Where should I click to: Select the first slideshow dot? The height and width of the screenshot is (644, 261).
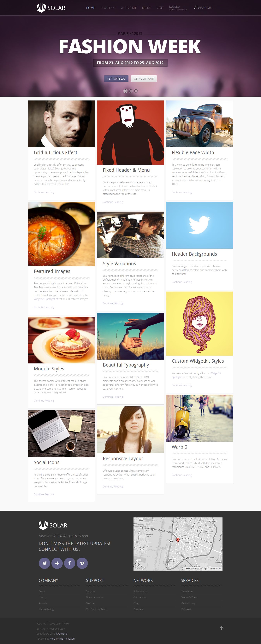[x=125, y=91]
